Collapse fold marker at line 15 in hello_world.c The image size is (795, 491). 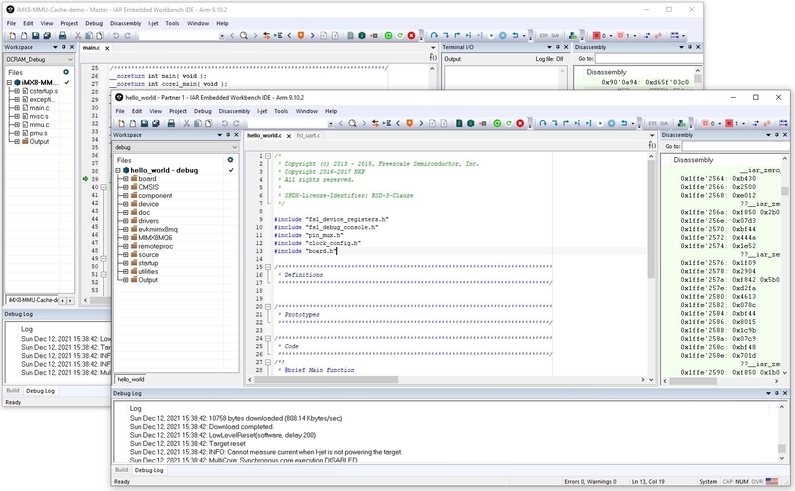pos(268,267)
